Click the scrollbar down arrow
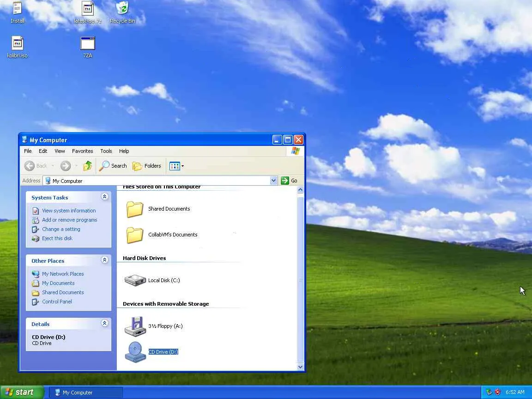The height and width of the screenshot is (399, 532). tap(300, 367)
